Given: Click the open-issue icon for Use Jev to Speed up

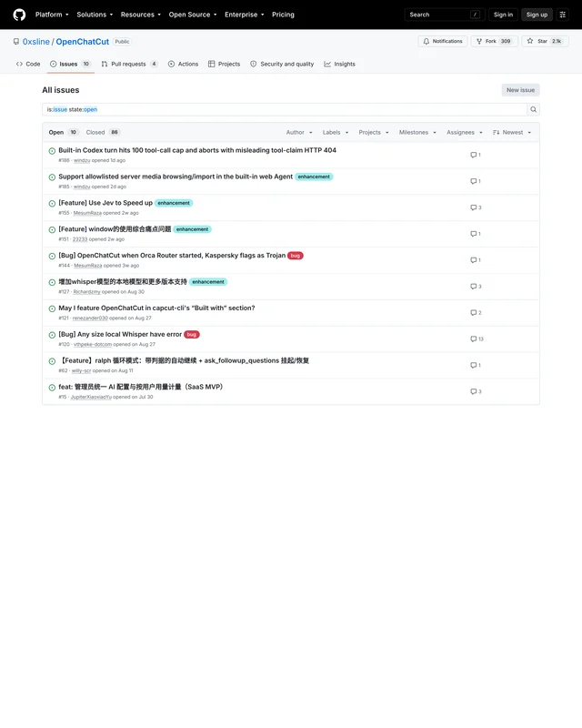Looking at the screenshot, I should coord(52,204).
